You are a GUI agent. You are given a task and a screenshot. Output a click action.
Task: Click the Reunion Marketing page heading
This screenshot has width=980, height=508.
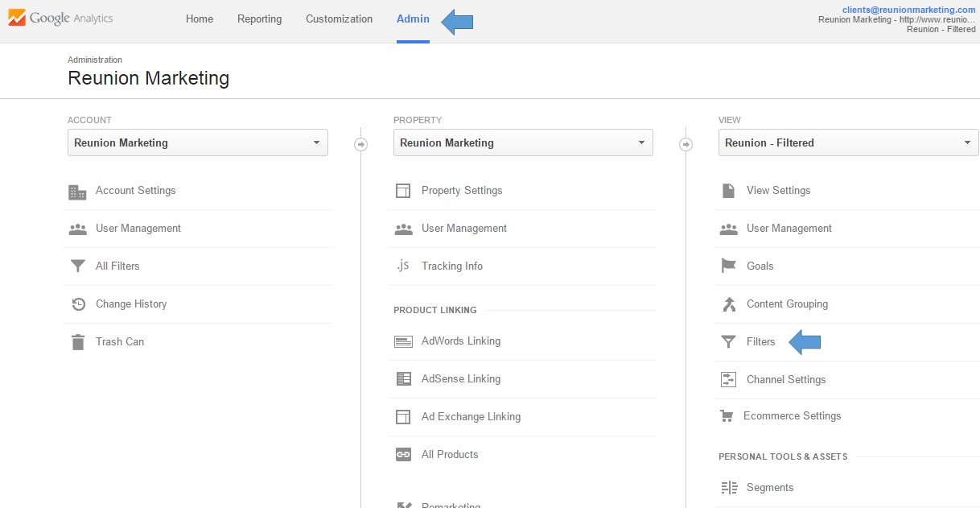tap(148, 78)
